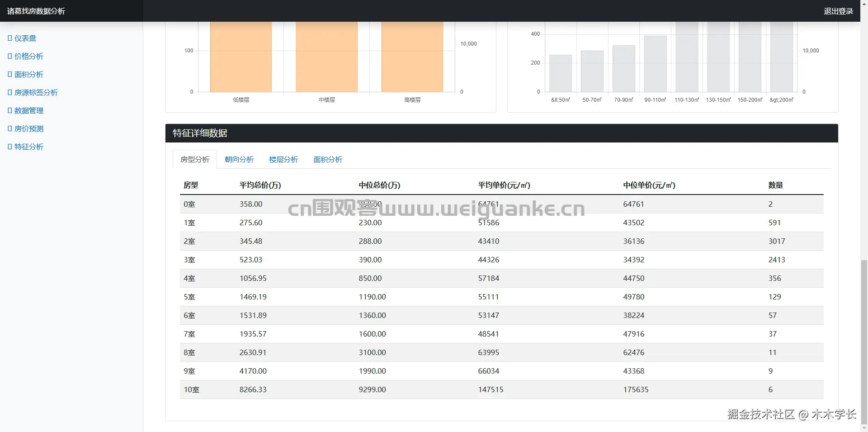This screenshot has width=868, height=432.
Task: Click the rightmost gray bar for over 200㎡
Action: (782, 57)
